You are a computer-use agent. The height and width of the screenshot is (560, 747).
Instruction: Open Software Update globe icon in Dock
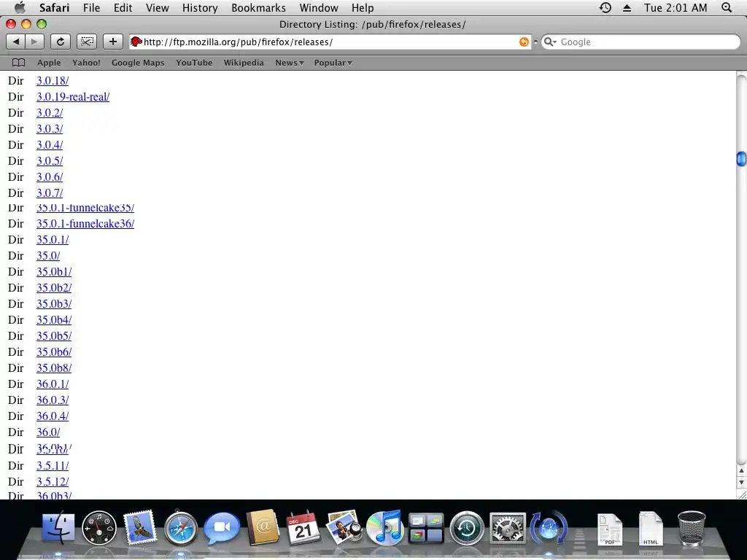[x=549, y=528]
